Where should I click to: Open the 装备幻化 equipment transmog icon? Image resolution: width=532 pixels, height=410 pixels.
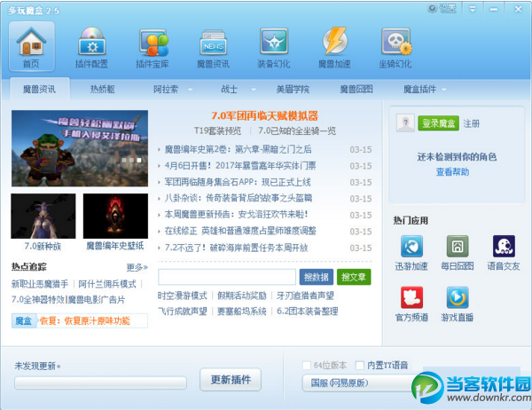274,47
